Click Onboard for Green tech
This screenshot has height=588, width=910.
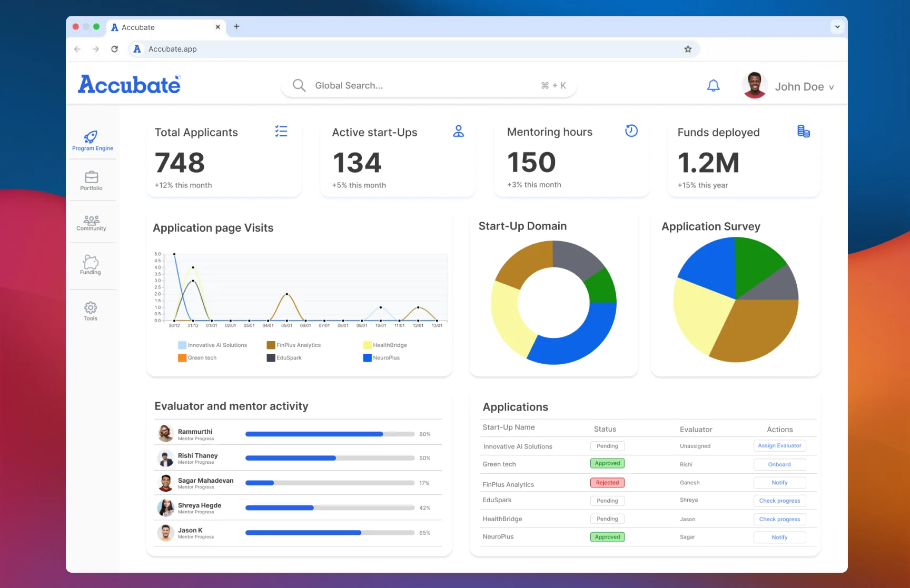tap(779, 464)
